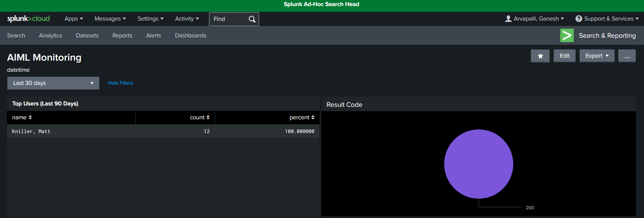
Task: Open the Dashboards tab
Action: 190,35
